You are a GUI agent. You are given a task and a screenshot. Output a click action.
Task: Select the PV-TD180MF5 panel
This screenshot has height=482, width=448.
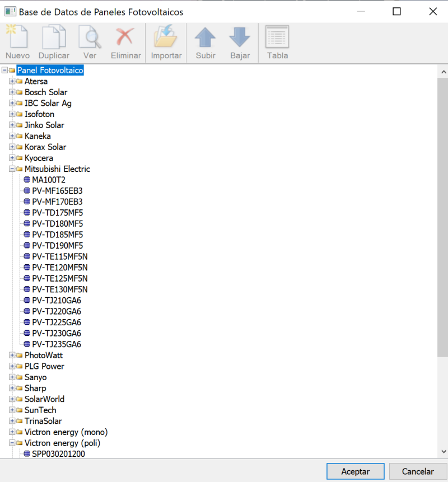tap(58, 223)
